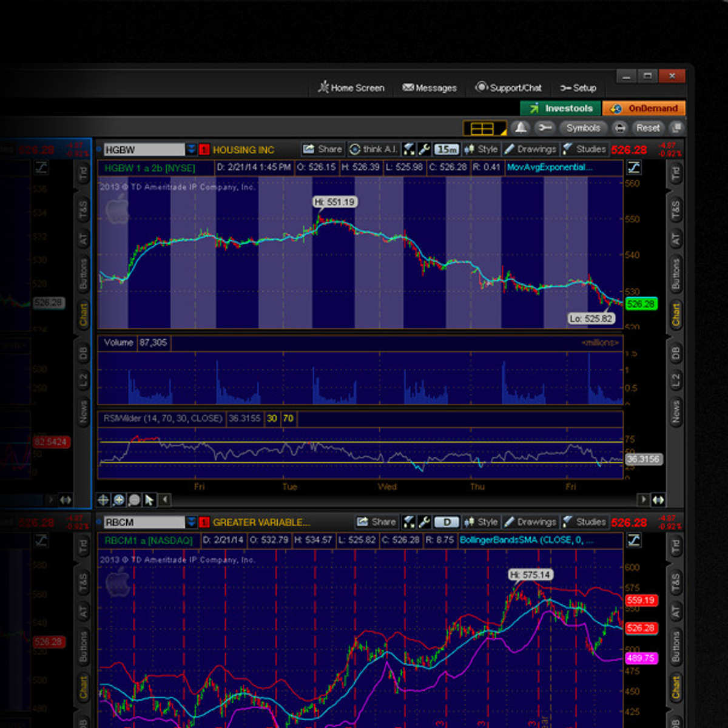
Task: Open the L2 tab on HGBW right sidebar
Action: 675,381
